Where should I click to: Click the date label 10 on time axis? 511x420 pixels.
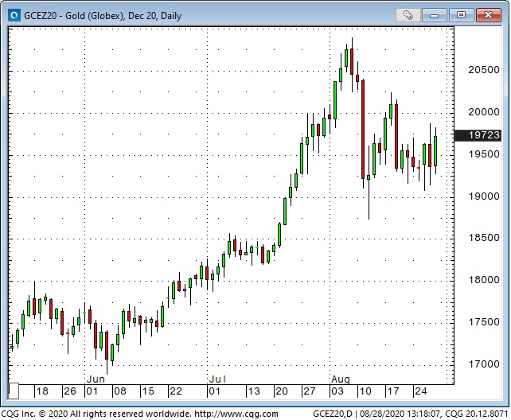[365, 391]
